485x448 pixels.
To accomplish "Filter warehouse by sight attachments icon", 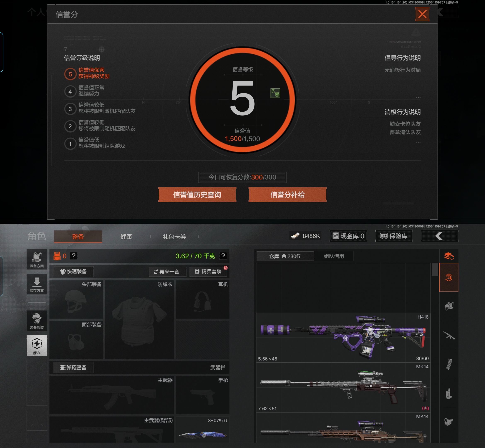I will (x=449, y=422).
